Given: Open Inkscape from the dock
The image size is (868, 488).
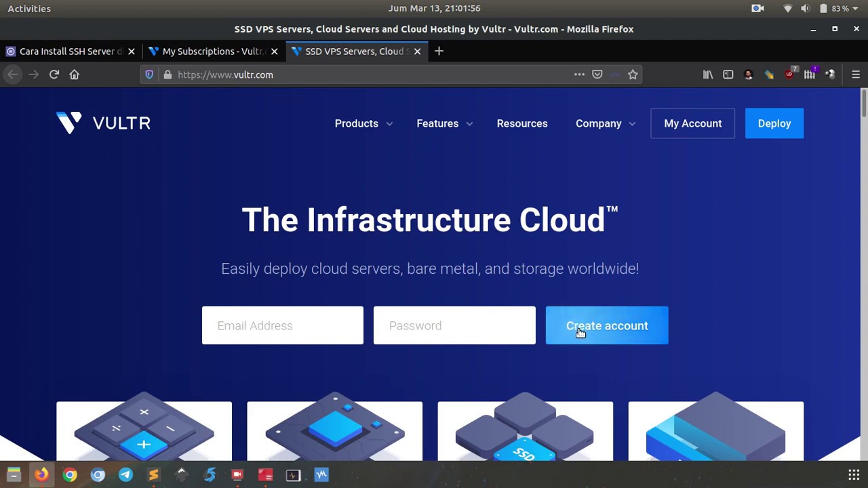Looking at the screenshot, I should 182,475.
